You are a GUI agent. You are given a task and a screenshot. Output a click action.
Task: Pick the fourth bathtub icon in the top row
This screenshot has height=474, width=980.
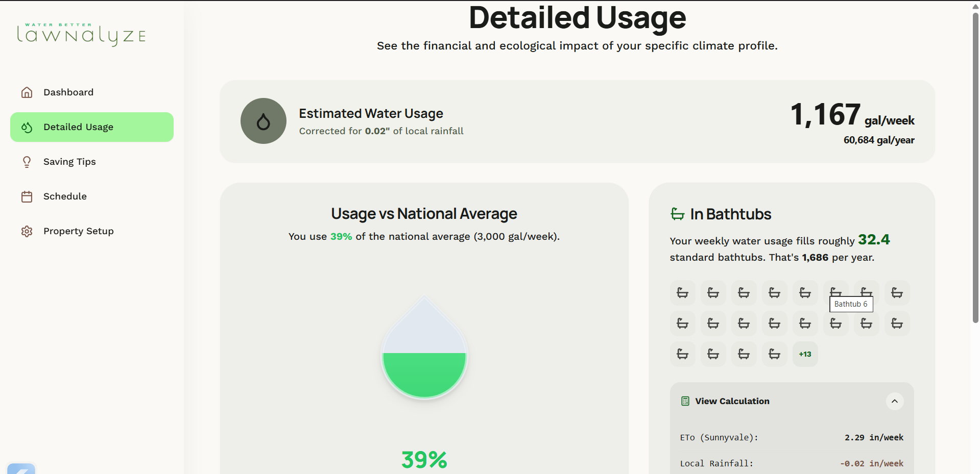[775, 293]
